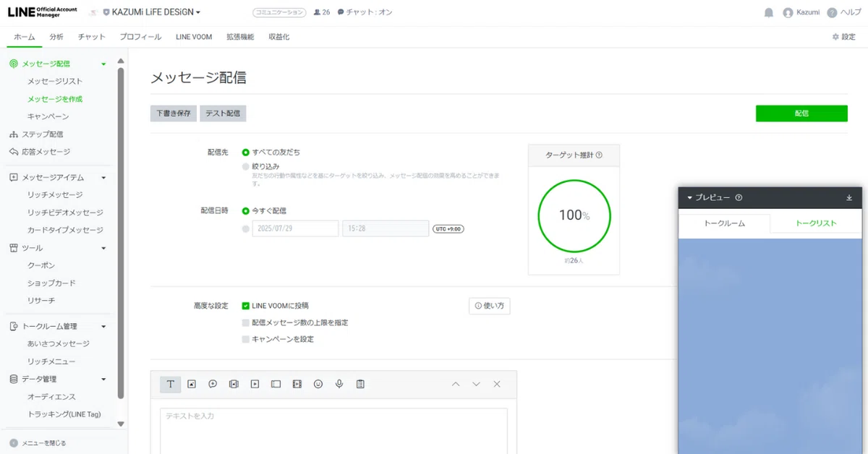
Task: Click 下書き保存 button
Action: point(174,113)
